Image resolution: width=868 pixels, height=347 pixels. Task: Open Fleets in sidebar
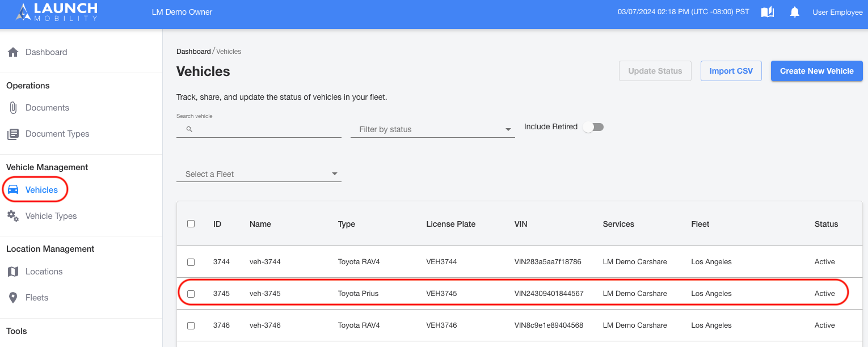point(37,298)
